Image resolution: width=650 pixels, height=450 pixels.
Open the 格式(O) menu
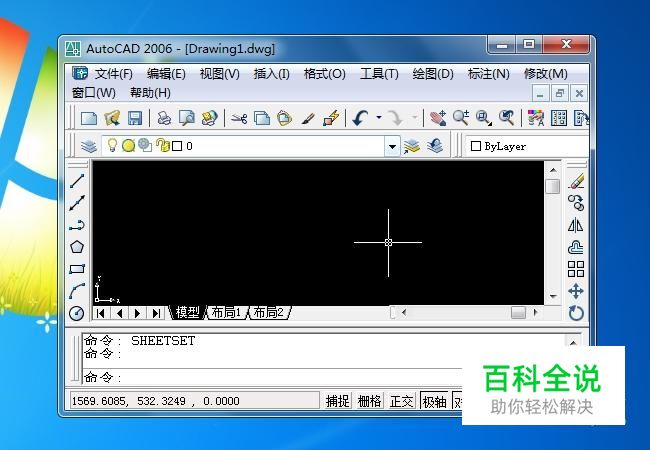[x=325, y=74]
